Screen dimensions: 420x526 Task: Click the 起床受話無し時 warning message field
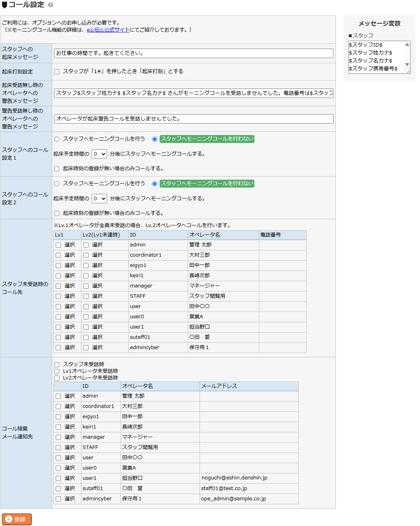pyautogui.click(x=194, y=93)
